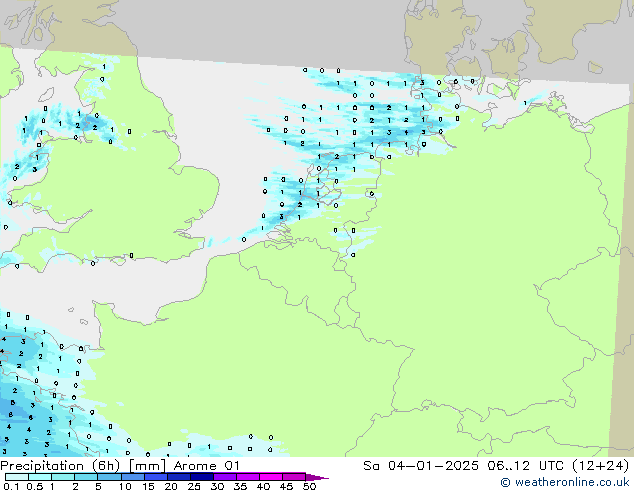Click the legend's over-50 arrow tip

coord(317,477)
